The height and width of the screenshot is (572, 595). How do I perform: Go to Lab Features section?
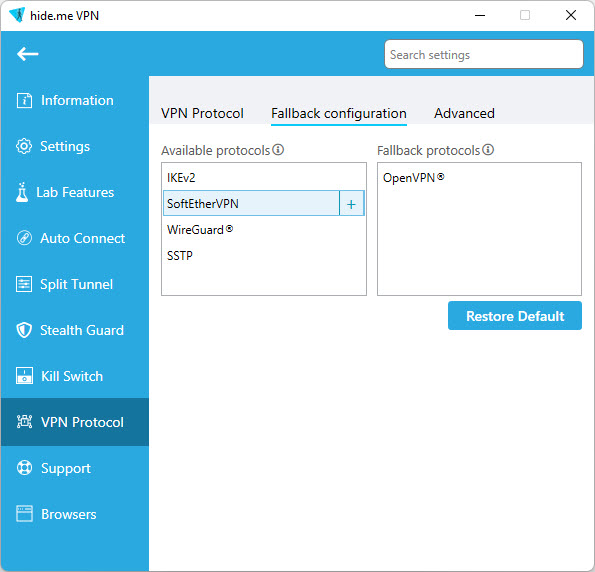tap(75, 192)
